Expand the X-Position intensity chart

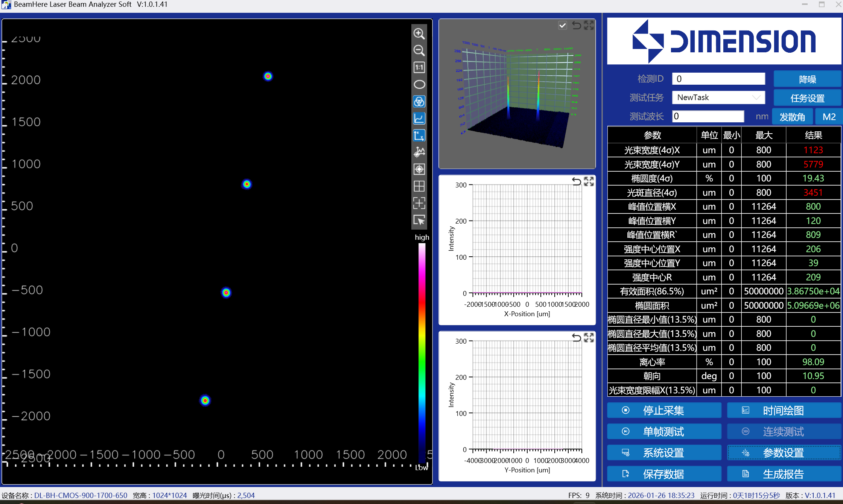tap(589, 181)
